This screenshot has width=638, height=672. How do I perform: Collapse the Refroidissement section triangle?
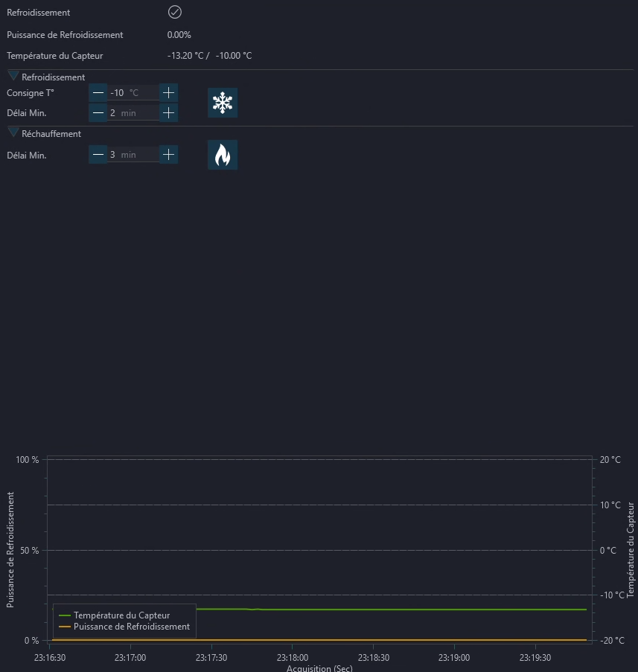[13, 77]
